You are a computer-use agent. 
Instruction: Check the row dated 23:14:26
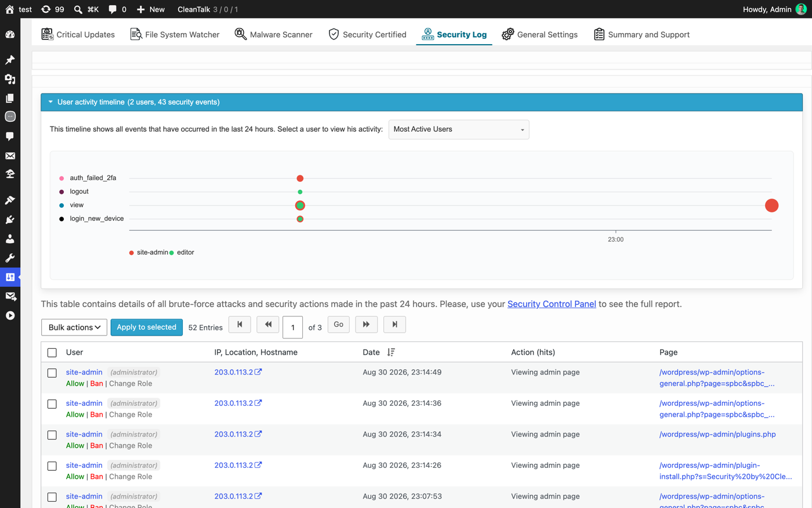[x=52, y=466]
